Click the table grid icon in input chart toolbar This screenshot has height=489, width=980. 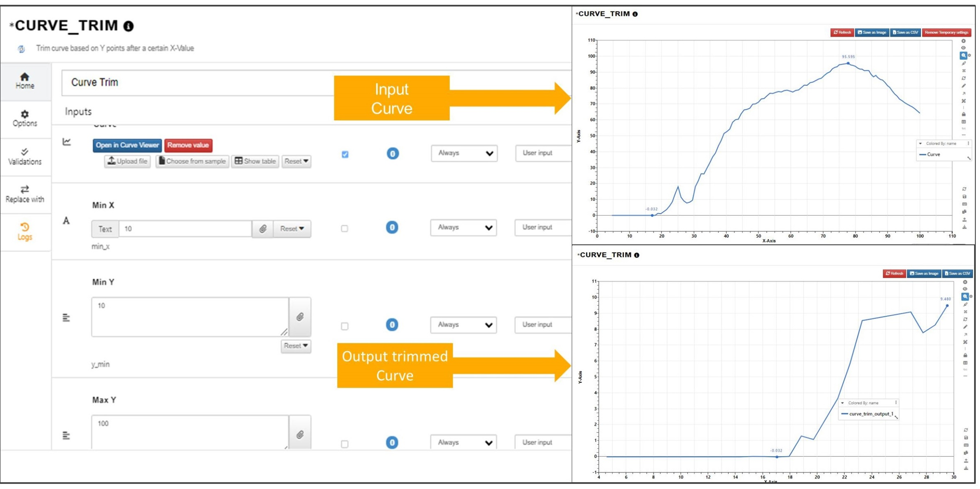[x=963, y=122]
